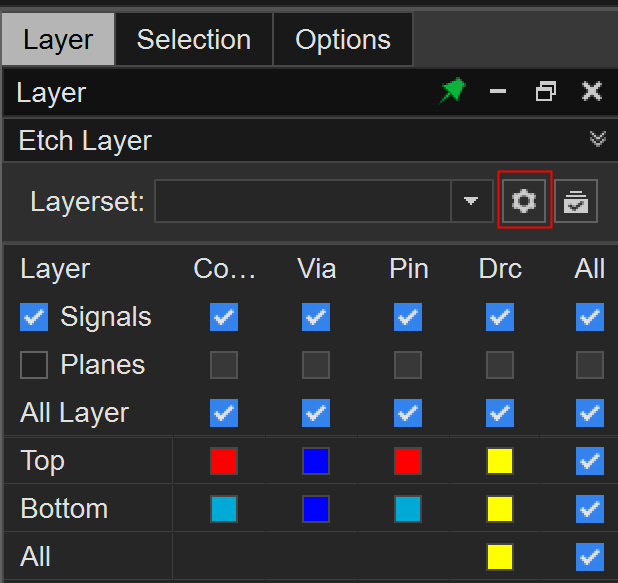Viewport: 618px width, 583px height.
Task: Open the Layerset dropdown arrow
Action: (471, 201)
